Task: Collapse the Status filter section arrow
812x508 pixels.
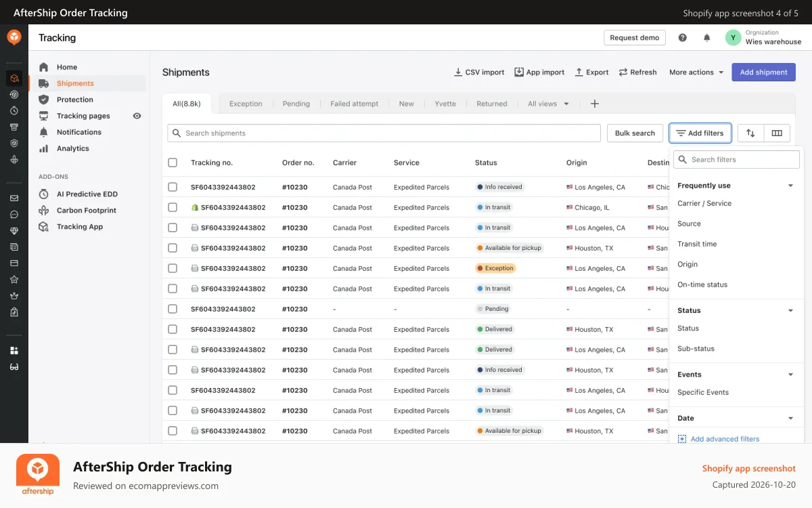Action: tap(790, 311)
